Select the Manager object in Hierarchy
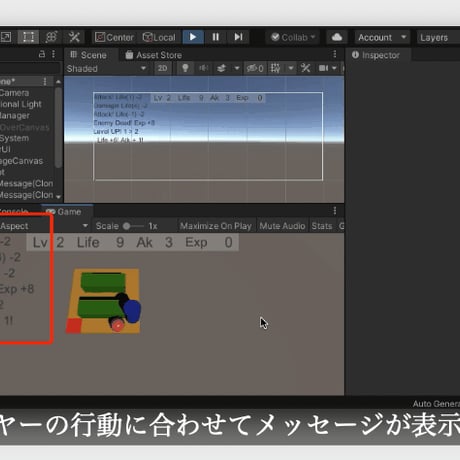Image resolution: width=460 pixels, height=460 pixels. [x=15, y=115]
